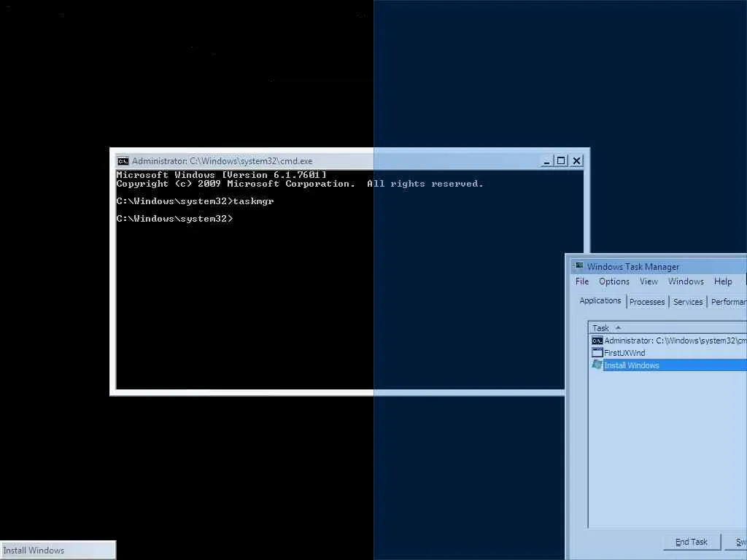
Task: Click the window icon beside FirstUXWnd
Action: (x=597, y=353)
